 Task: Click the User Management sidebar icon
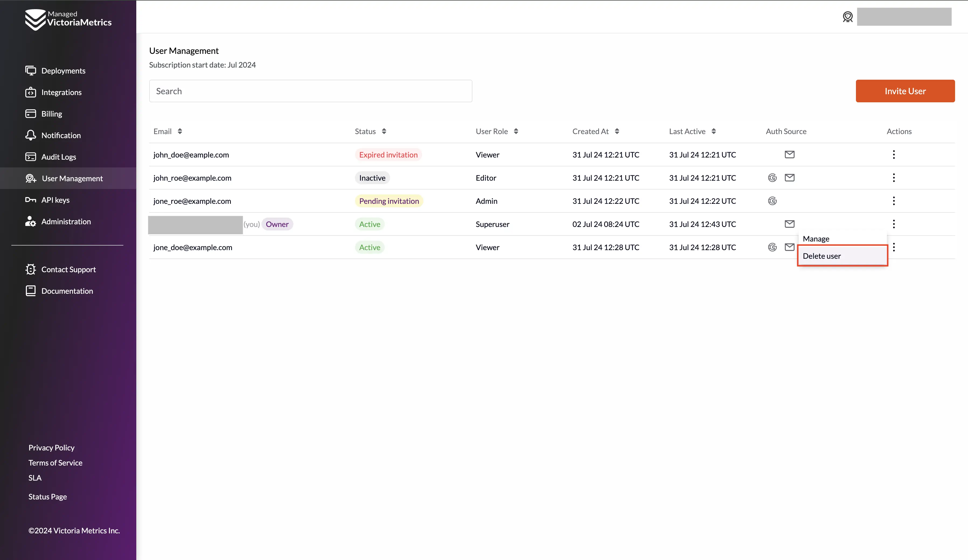click(31, 178)
